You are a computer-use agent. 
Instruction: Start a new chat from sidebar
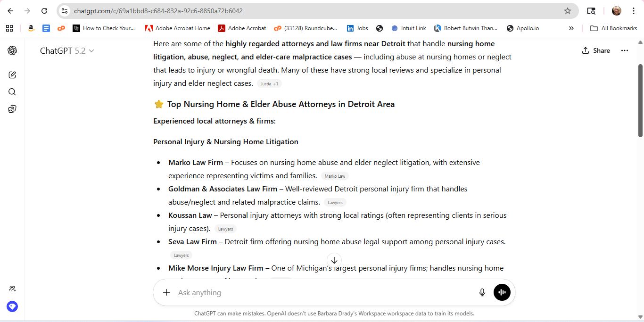12,75
